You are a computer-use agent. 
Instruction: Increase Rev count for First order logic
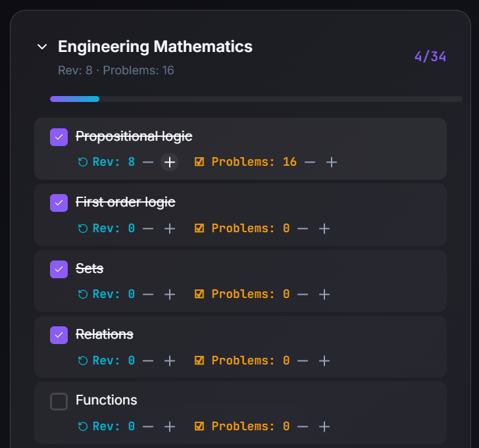pyautogui.click(x=170, y=228)
